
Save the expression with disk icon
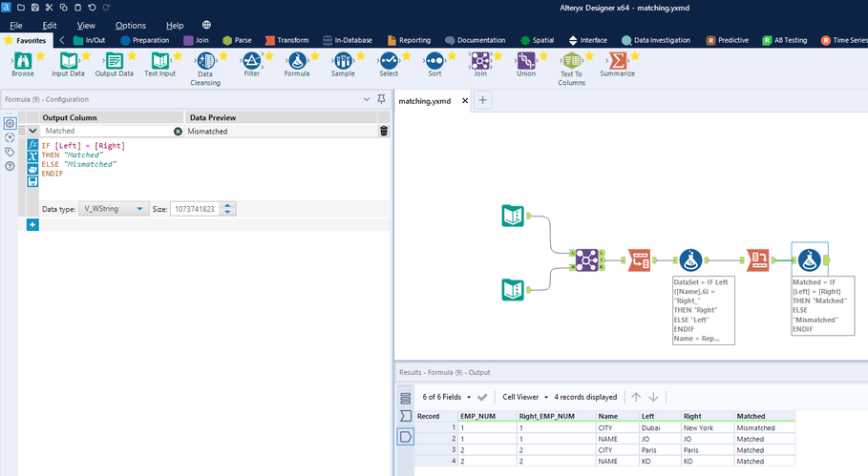[x=32, y=181]
